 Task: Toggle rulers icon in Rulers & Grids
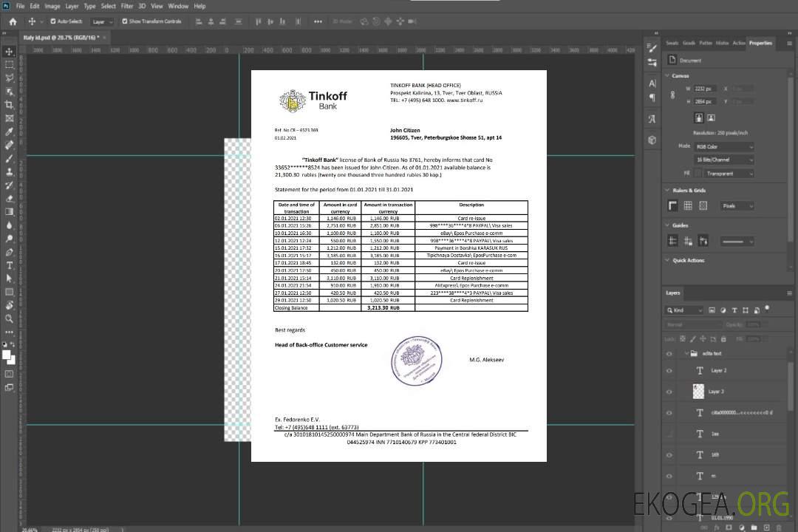click(x=673, y=205)
